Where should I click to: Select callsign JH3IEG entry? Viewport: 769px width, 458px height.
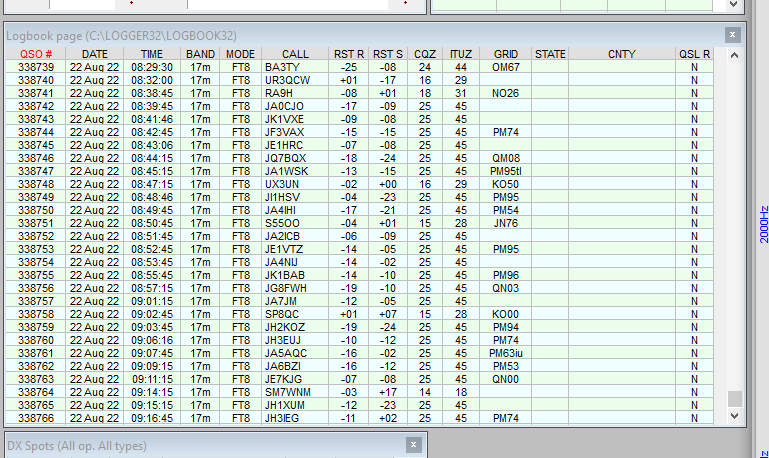(x=295, y=418)
